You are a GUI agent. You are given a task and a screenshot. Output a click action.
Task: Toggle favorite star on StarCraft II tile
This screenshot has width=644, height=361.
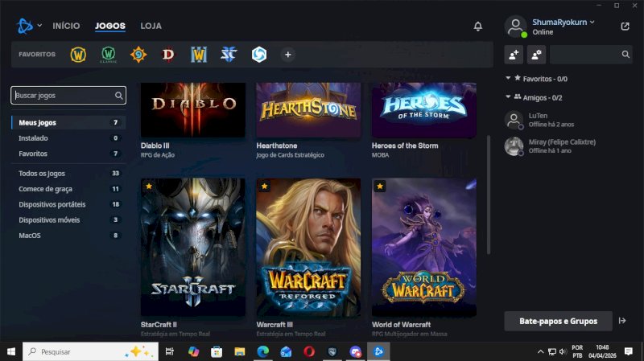(x=149, y=187)
